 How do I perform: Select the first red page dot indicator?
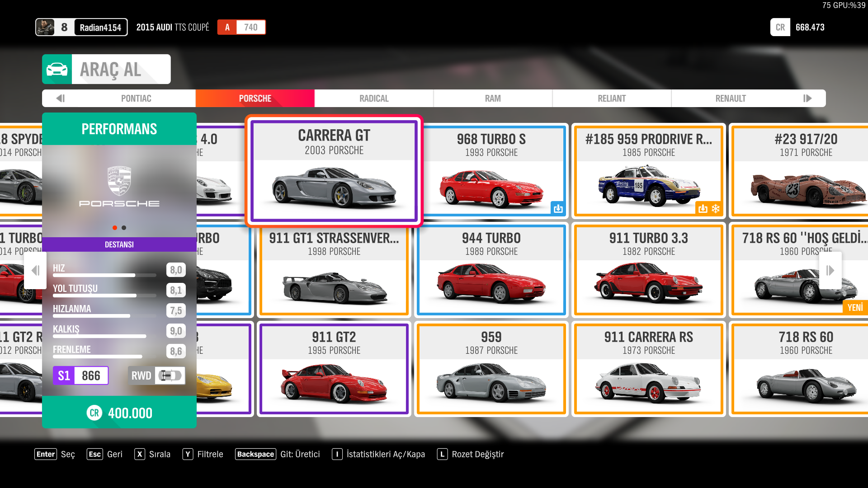[x=115, y=228]
